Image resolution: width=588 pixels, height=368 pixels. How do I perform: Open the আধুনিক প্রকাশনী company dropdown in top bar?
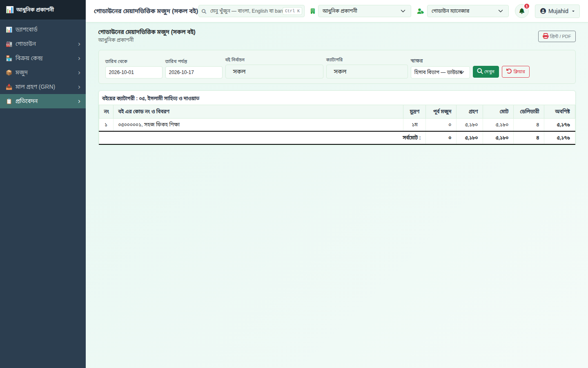coord(365,11)
